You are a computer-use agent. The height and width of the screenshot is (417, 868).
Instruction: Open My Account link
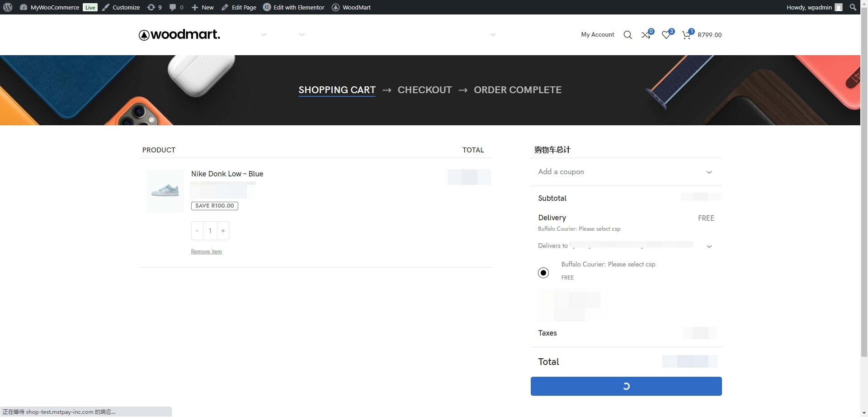(598, 34)
